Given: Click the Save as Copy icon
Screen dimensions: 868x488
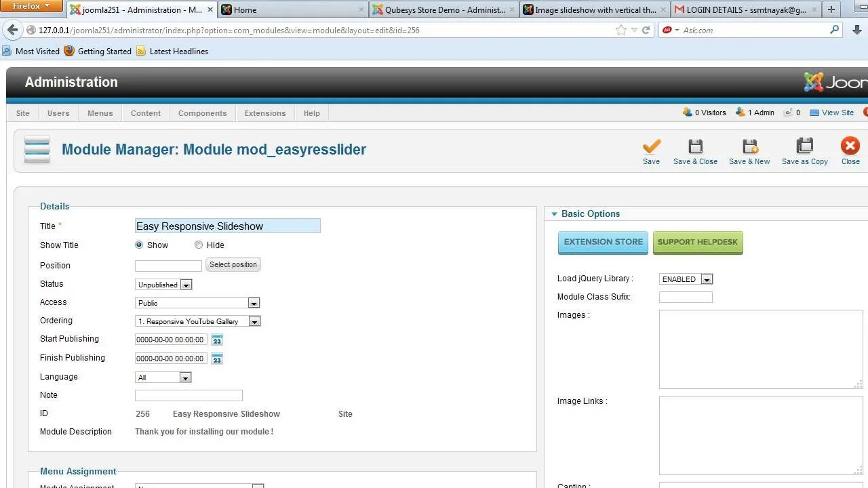Looking at the screenshot, I should point(804,146).
